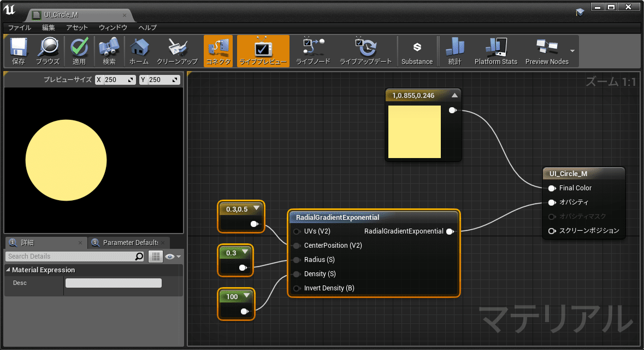
Task: Collapse the Material Expression section
Action: coord(8,270)
